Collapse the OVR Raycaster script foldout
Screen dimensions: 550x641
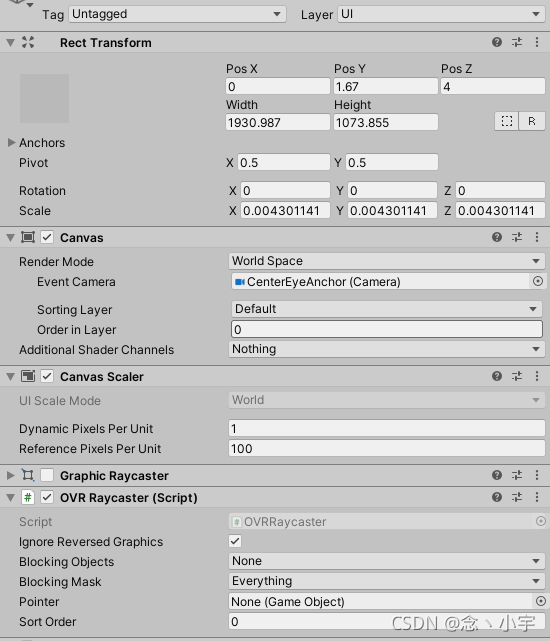(11, 498)
